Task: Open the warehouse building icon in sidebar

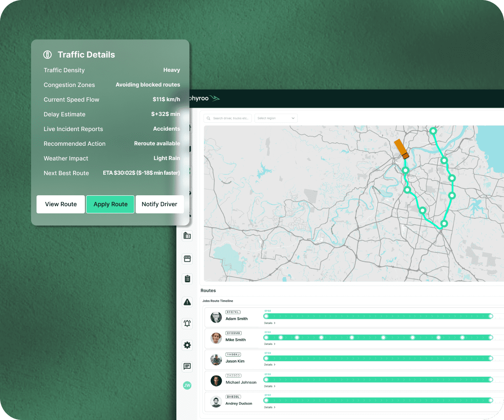Action: [187, 236]
